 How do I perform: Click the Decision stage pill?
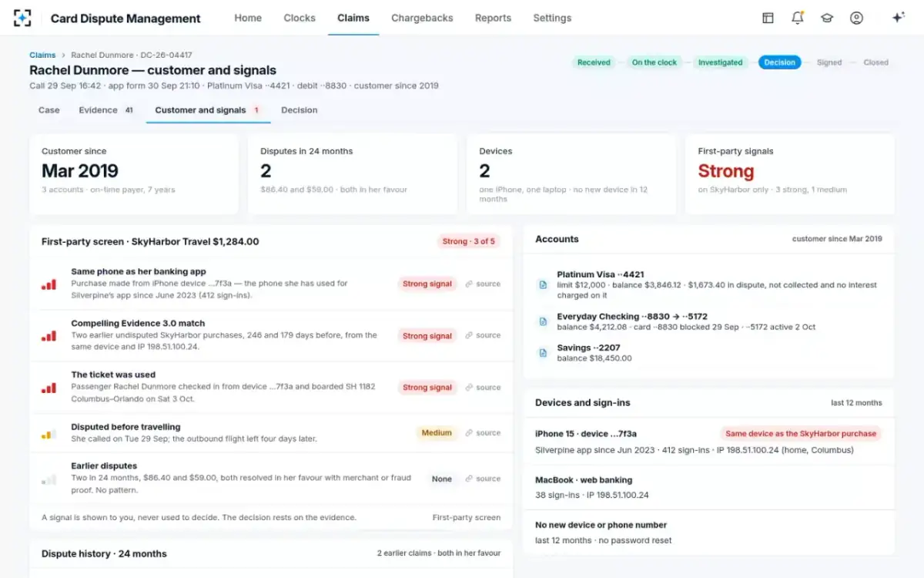click(x=779, y=62)
